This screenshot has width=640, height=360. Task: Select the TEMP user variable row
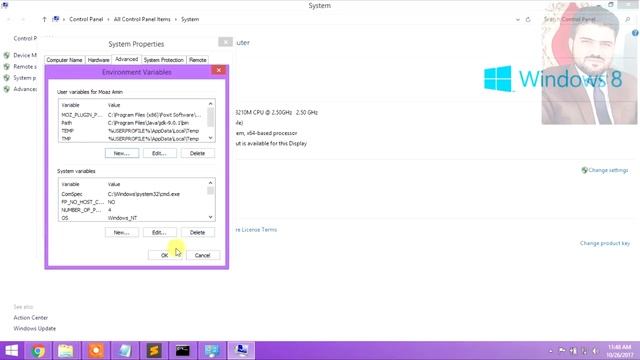(133, 131)
